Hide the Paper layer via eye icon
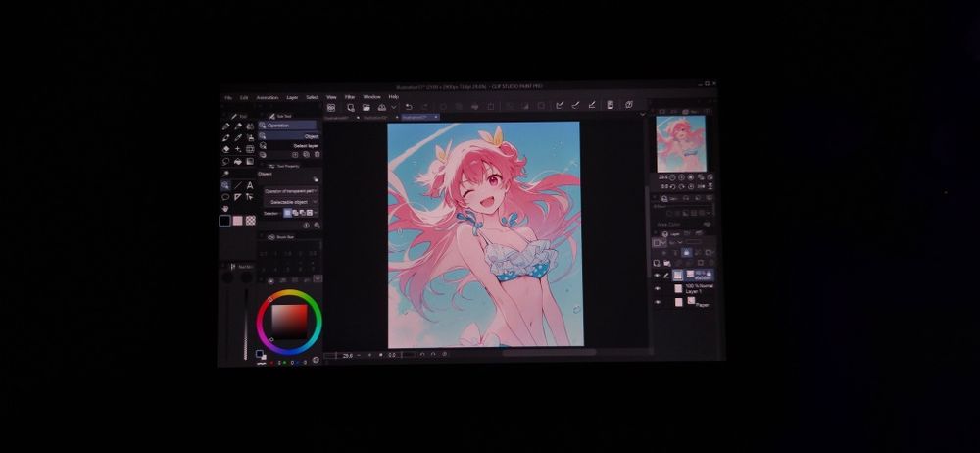The width and height of the screenshot is (980, 453). point(657,302)
